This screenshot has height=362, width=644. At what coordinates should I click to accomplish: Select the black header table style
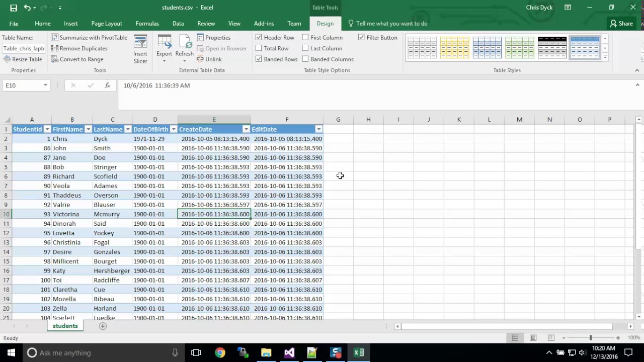click(552, 48)
